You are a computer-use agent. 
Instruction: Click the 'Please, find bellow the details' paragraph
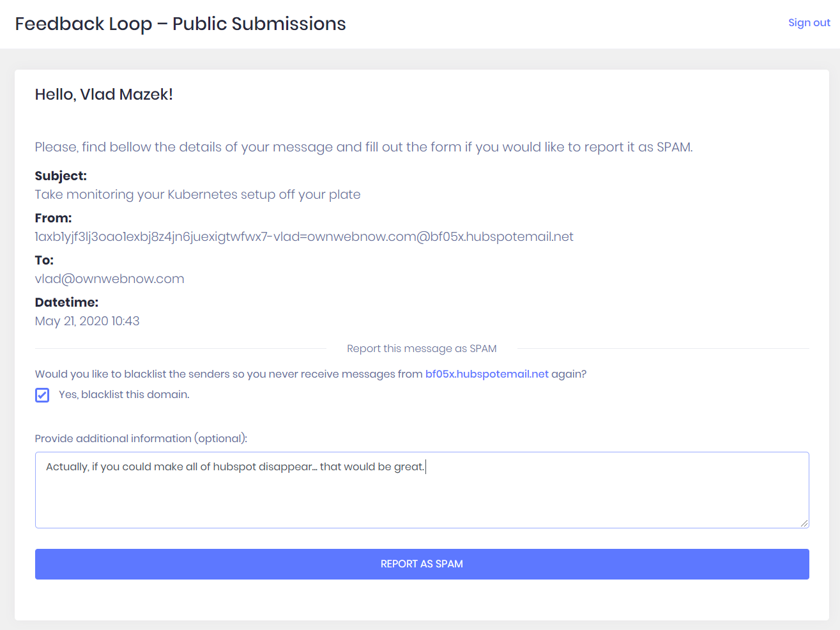pyautogui.click(x=363, y=147)
